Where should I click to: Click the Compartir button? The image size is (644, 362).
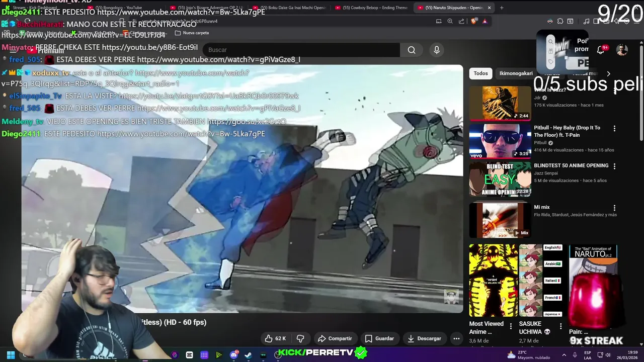tap(335, 338)
